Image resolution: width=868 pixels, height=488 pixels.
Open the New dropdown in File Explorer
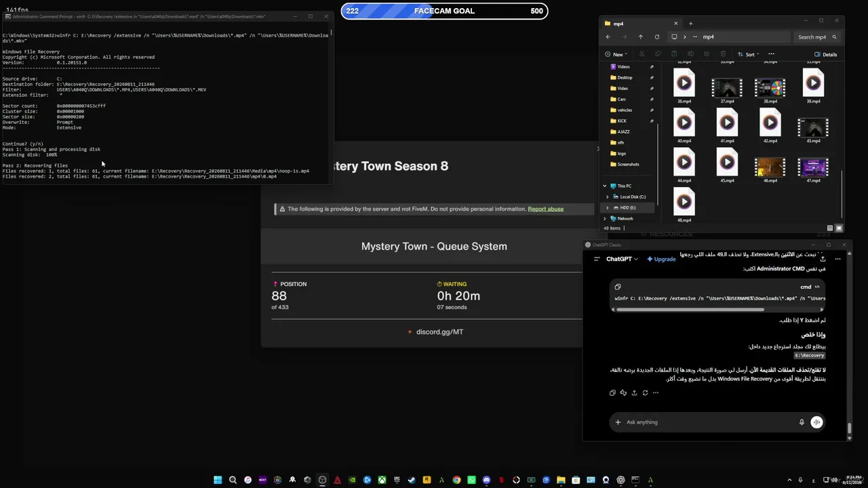click(x=616, y=54)
